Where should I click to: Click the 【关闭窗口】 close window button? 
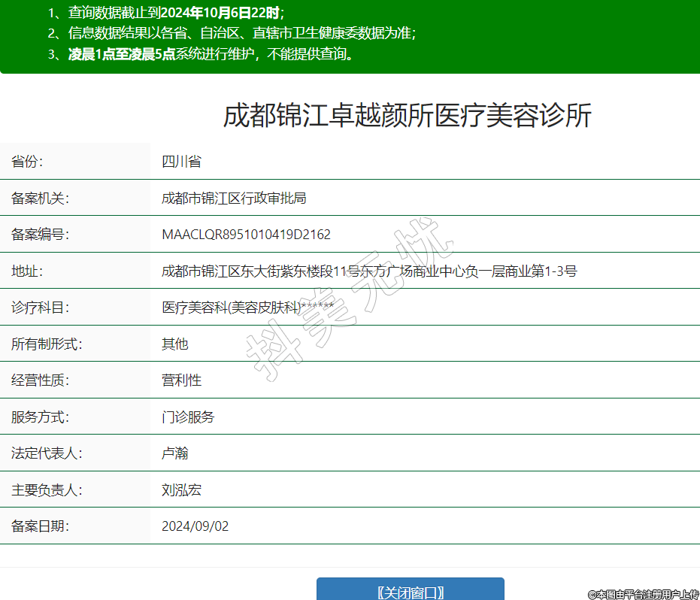click(410, 591)
